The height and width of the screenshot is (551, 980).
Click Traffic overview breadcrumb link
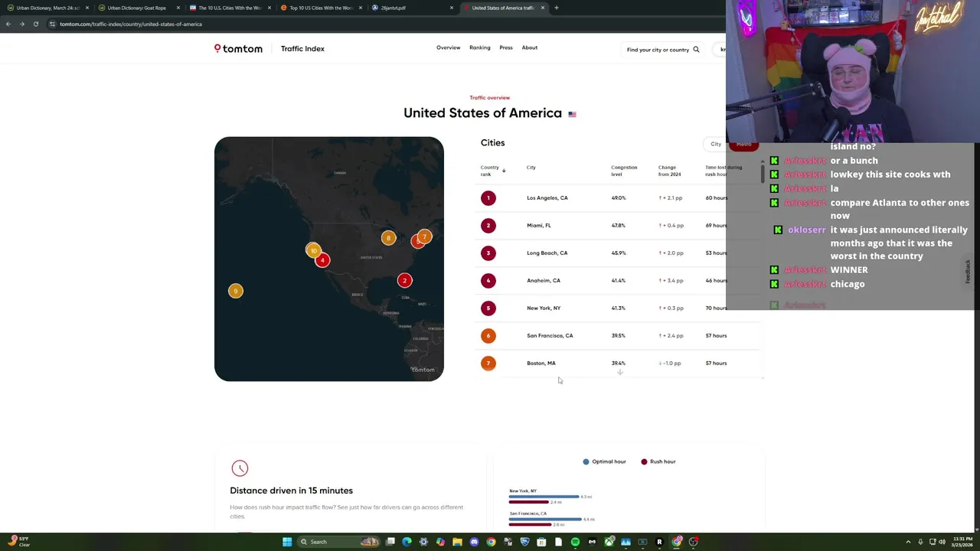tap(490, 98)
